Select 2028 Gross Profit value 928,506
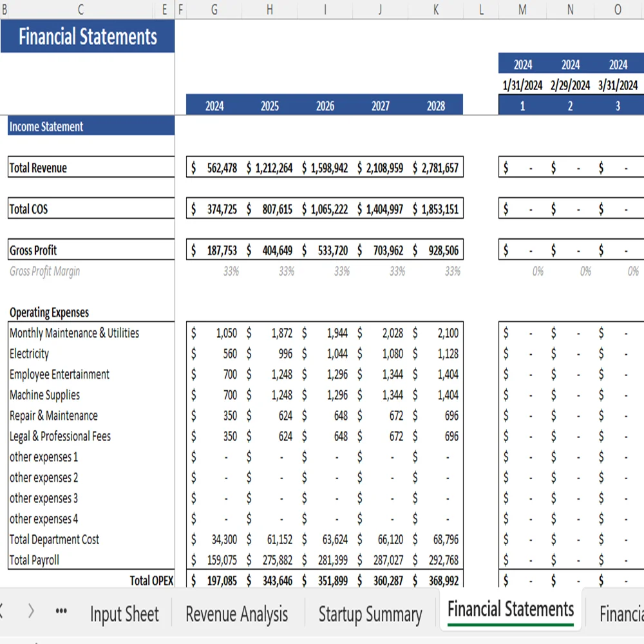The width and height of the screenshot is (644, 644). pos(436,250)
